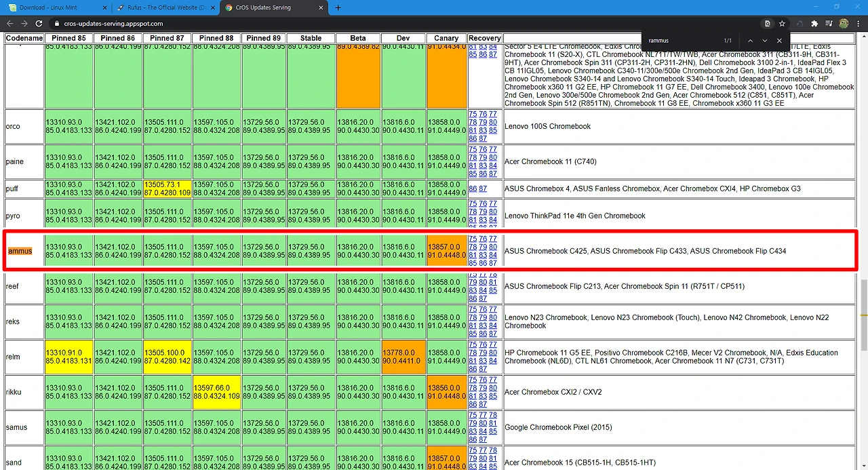Jump to the previous find result
This screenshot has width=868, height=470.
pyautogui.click(x=750, y=41)
